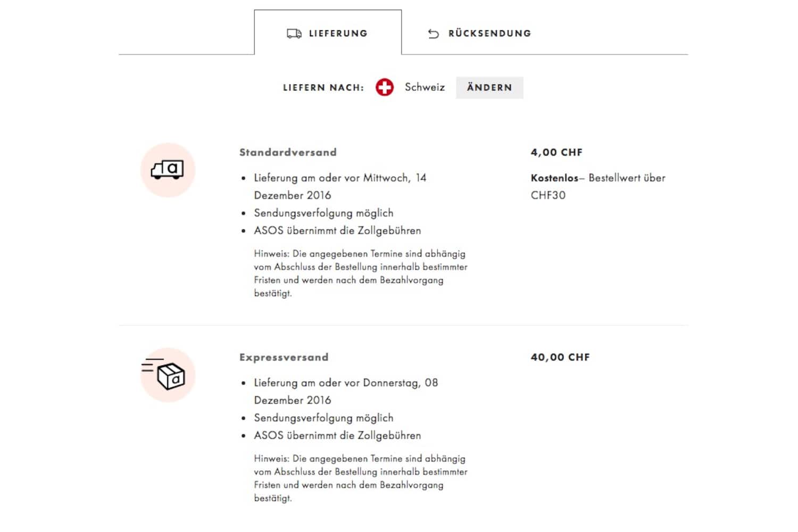Open the Rücksendung tab
The height and width of the screenshot is (532, 798).
coord(489,34)
